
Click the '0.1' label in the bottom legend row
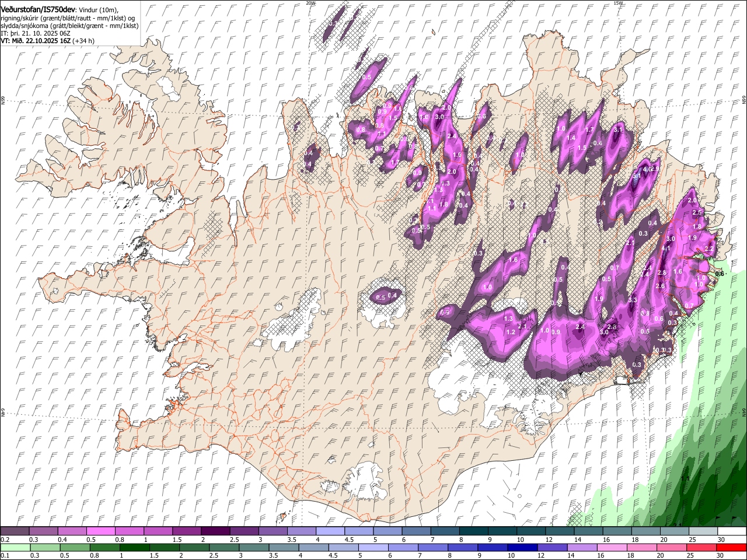4,555
